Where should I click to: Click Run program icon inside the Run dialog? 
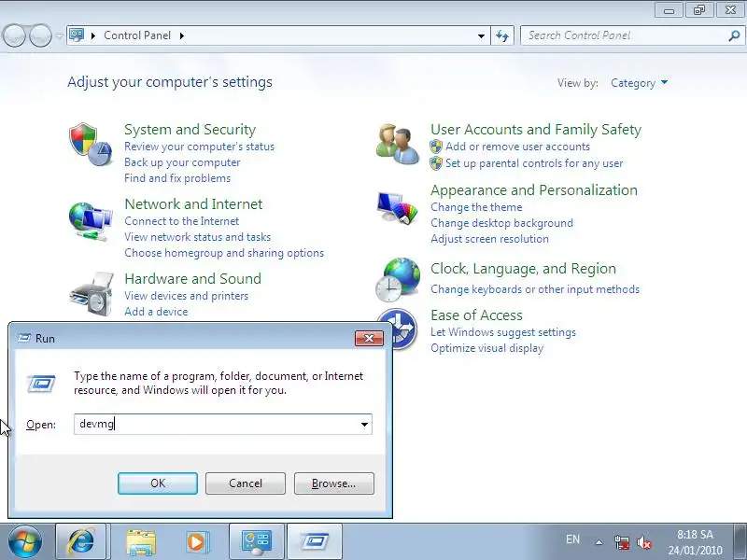click(41, 384)
